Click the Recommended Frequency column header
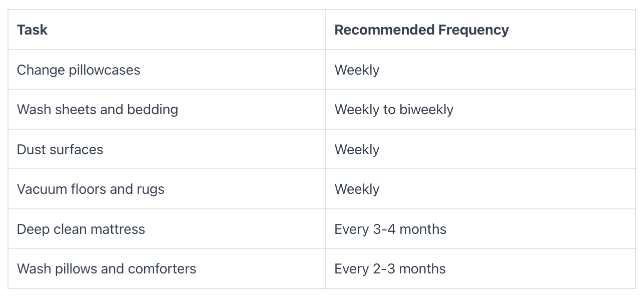 421,30
